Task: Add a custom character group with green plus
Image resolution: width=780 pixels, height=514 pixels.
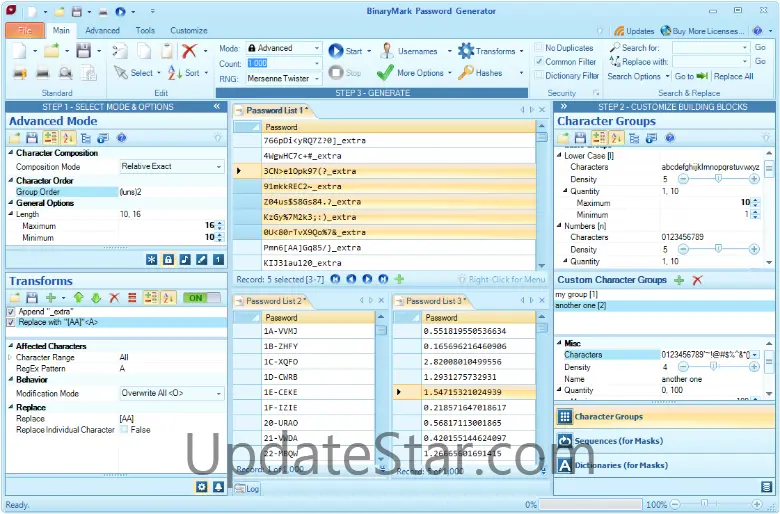Action: [x=679, y=280]
